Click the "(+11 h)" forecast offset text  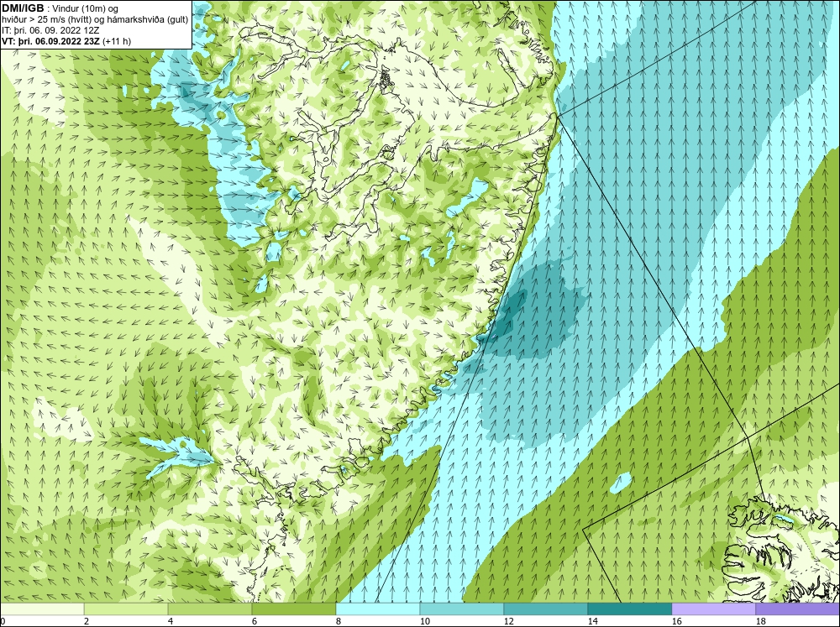(117, 41)
